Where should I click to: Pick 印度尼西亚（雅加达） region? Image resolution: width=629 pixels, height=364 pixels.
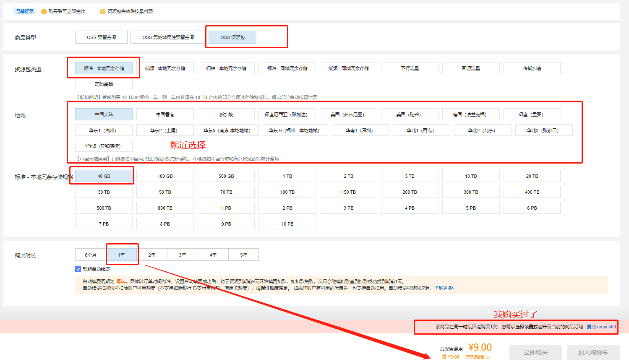[x=287, y=114]
